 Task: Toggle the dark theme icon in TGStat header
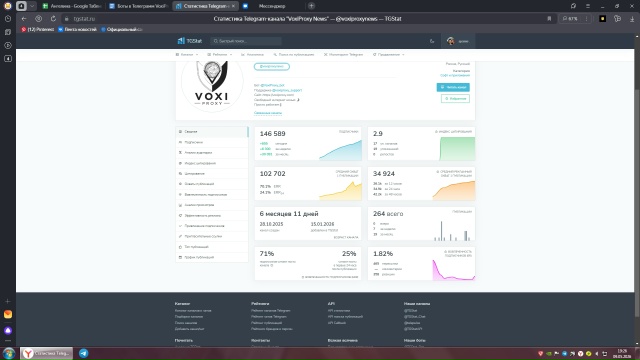(x=432, y=41)
